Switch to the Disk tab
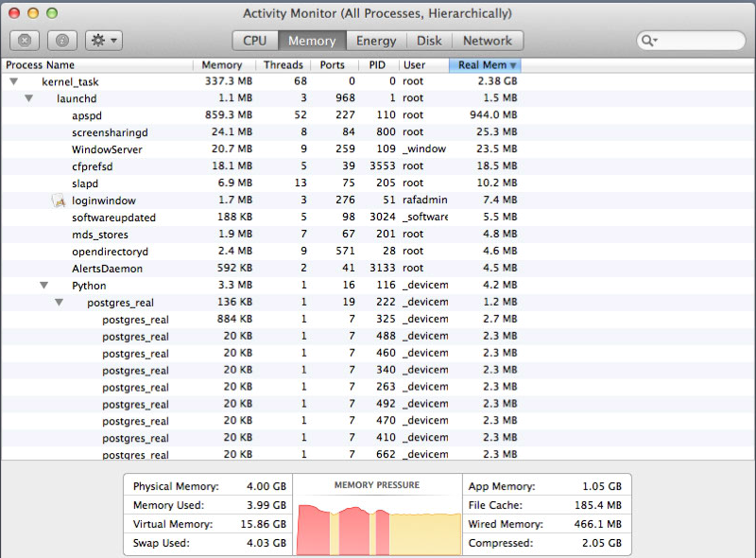756x558 pixels. pos(429,41)
